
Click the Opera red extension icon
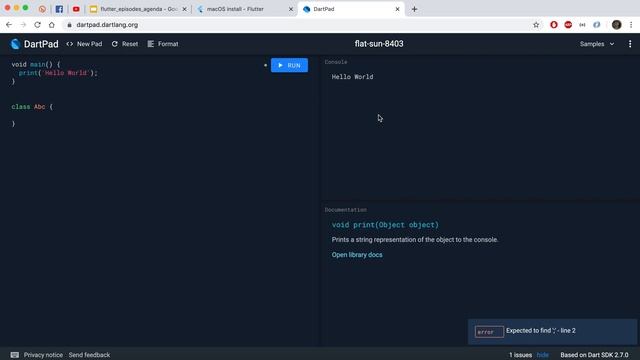(x=553, y=25)
